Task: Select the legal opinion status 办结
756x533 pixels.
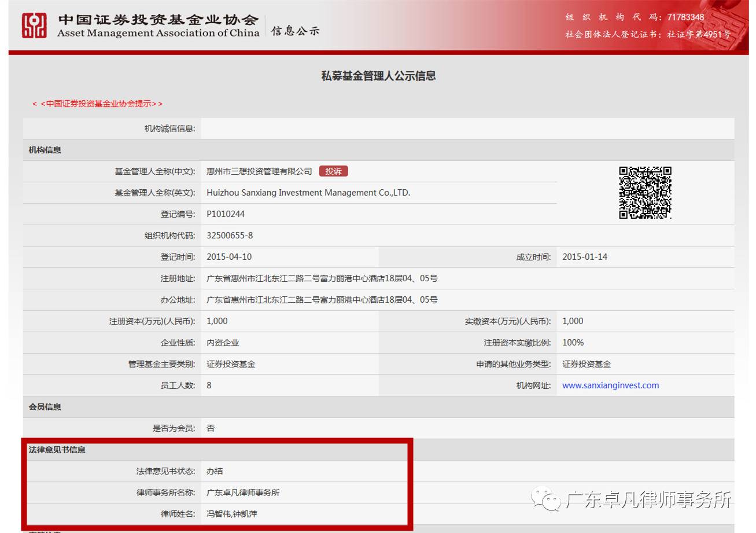Action: (215, 471)
